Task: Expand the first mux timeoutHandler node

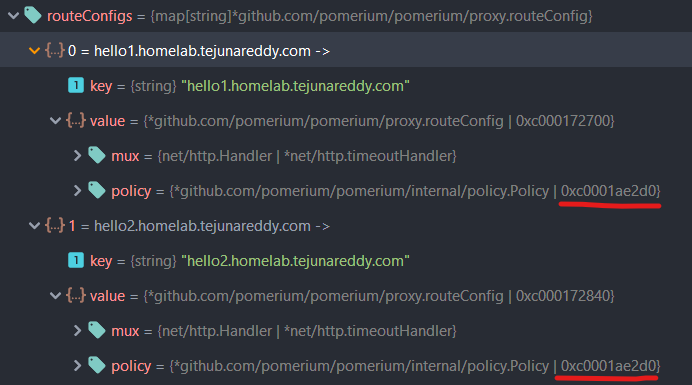Action: (77, 155)
